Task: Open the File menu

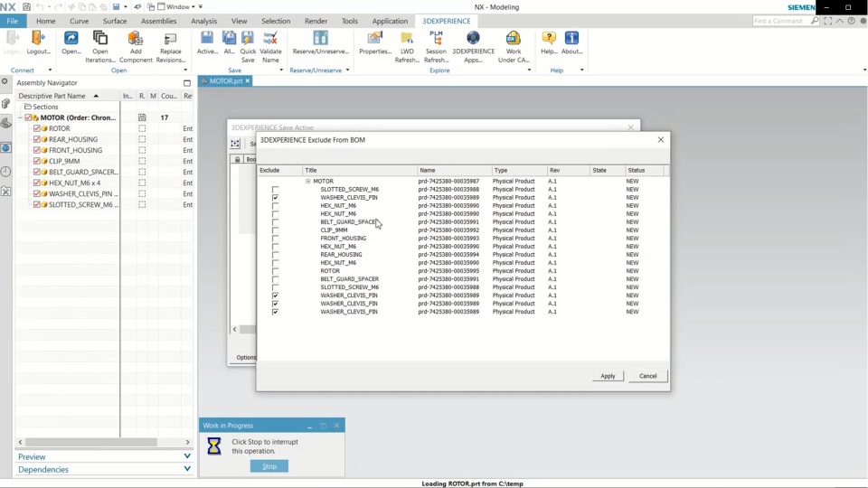Action: point(12,21)
